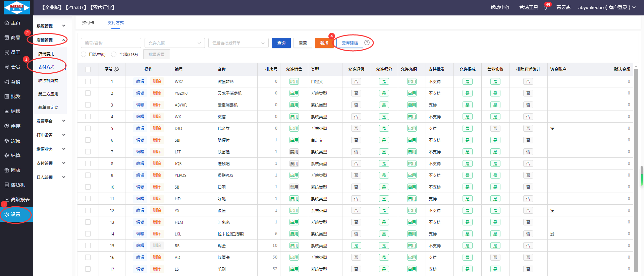The image size is (644, 276).
Task: Open 设置 in the left sidebar
Action: point(12,214)
